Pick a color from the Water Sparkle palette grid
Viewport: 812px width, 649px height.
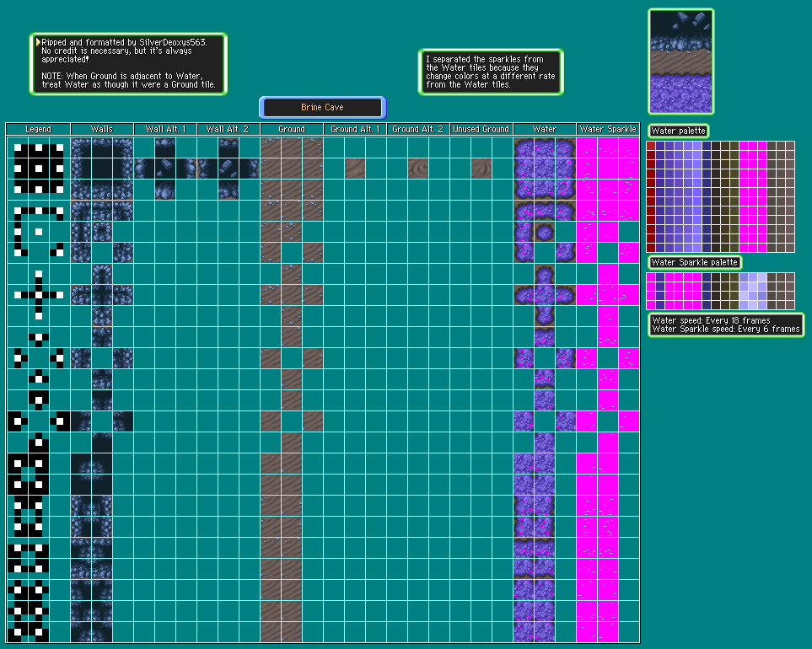(x=720, y=291)
